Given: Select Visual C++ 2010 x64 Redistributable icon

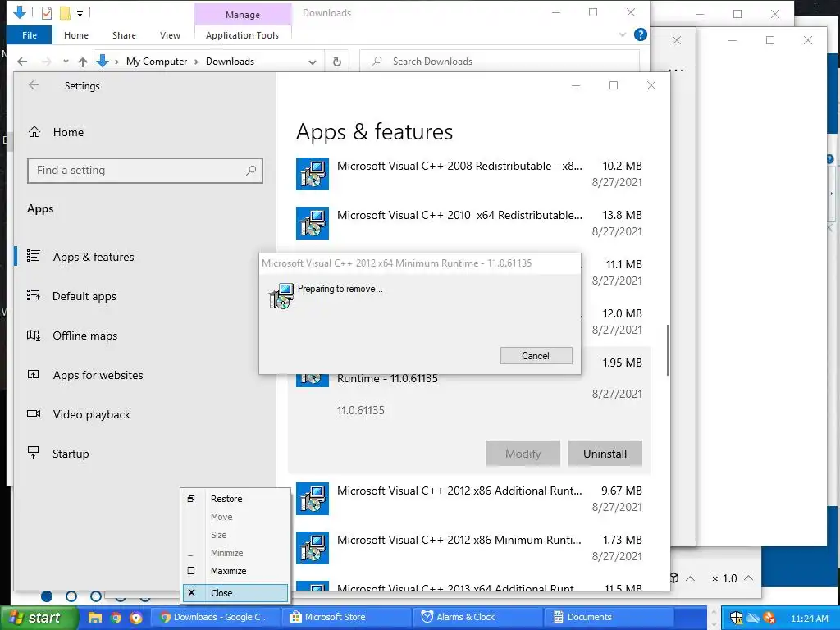Looking at the screenshot, I should (313, 223).
